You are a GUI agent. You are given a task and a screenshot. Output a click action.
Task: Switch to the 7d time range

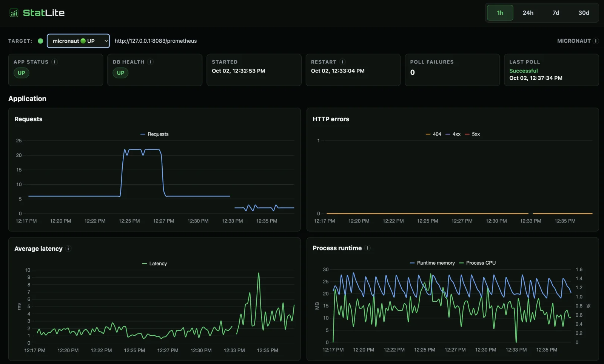click(x=556, y=13)
